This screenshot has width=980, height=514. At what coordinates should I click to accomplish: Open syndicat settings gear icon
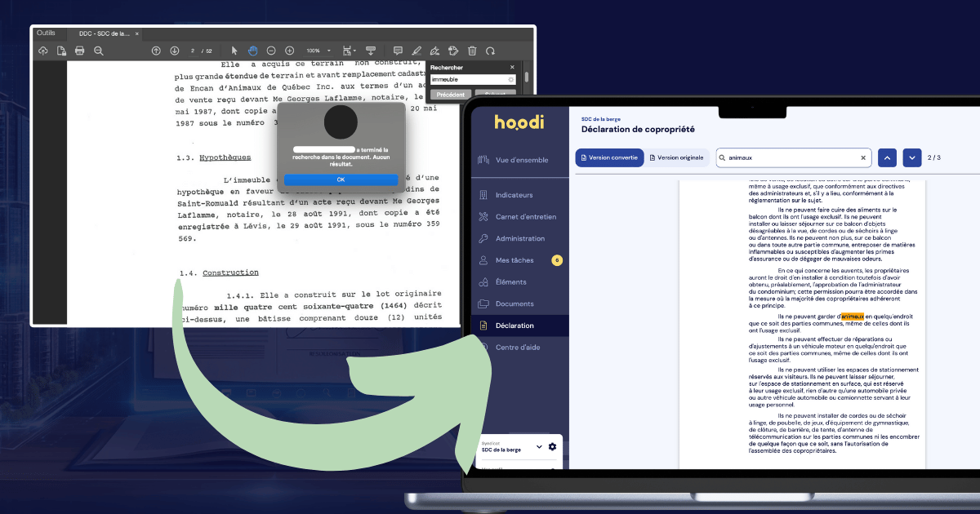[552, 447]
